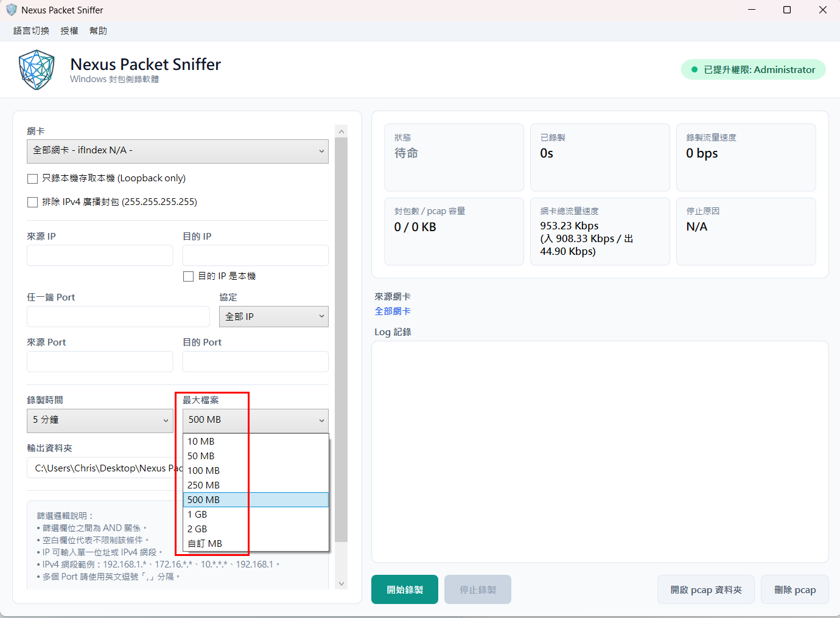Click the 0 / 0 KB packet count
This screenshot has width=840, height=618.
pos(415,227)
